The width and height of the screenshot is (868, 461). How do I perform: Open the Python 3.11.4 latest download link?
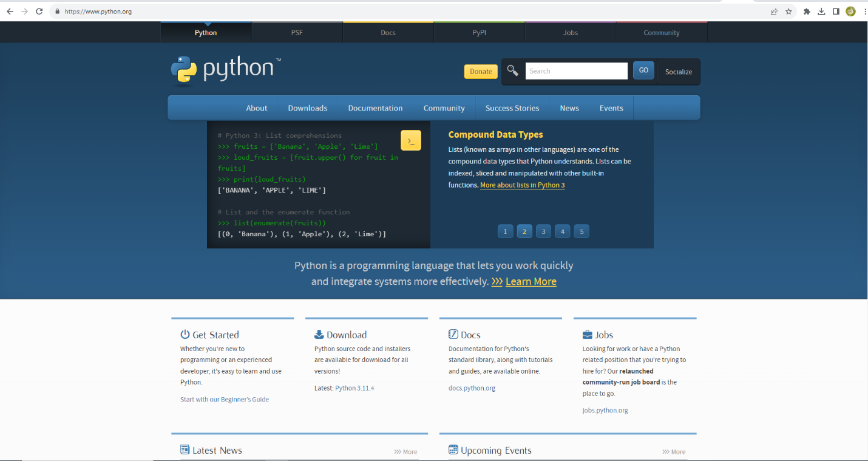[354, 388]
